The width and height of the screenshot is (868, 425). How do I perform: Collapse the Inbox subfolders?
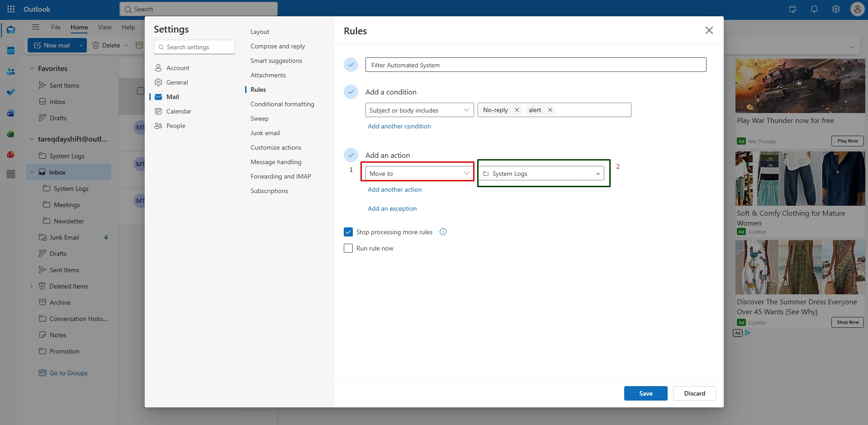(x=32, y=172)
